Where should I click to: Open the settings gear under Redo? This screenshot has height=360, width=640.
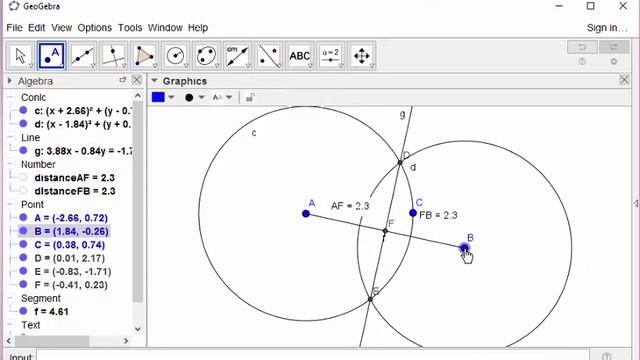614,62
